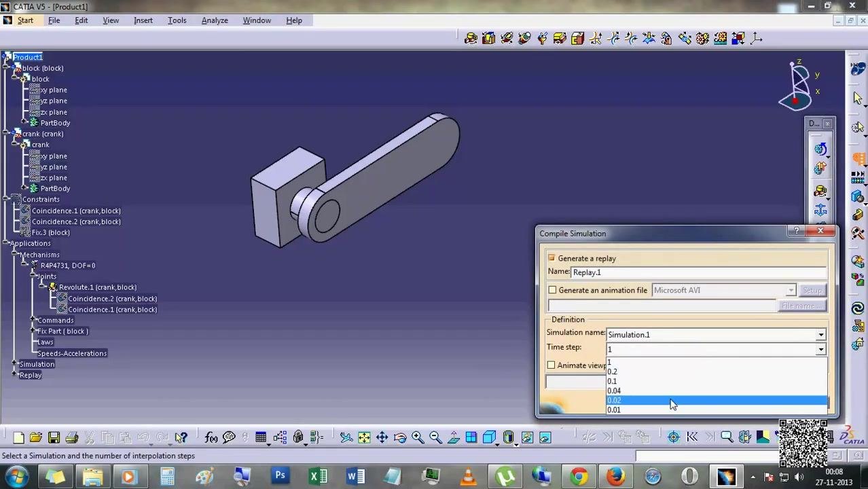Open the Window menu
The width and height of the screenshot is (868, 489).
[257, 20]
